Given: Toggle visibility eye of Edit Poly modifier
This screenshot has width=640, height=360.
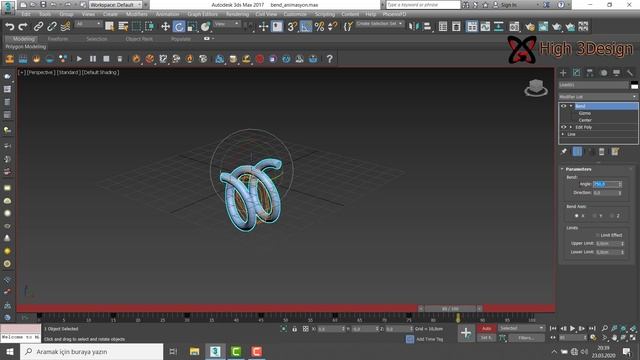Looking at the screenshot, I should [564, 127].
